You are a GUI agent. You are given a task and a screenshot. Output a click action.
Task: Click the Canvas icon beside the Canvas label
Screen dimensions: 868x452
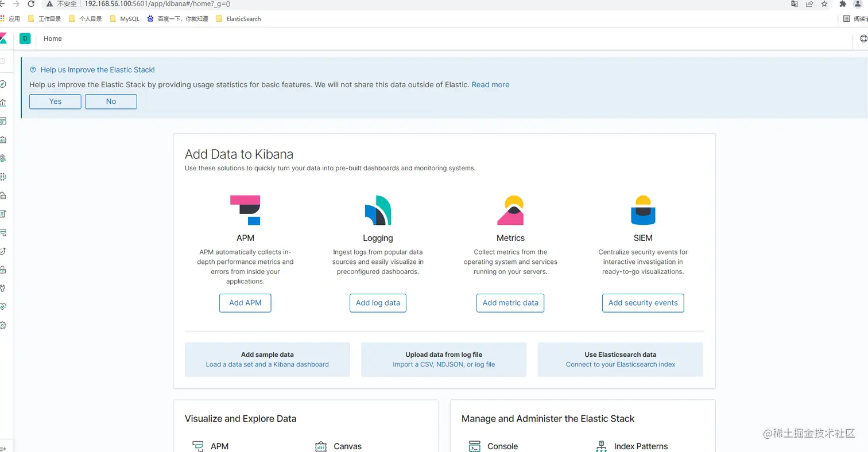point(321,446)
